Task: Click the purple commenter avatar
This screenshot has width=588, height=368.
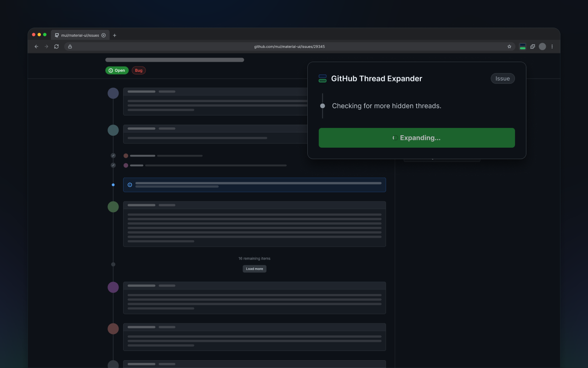Action: [113, 287]
